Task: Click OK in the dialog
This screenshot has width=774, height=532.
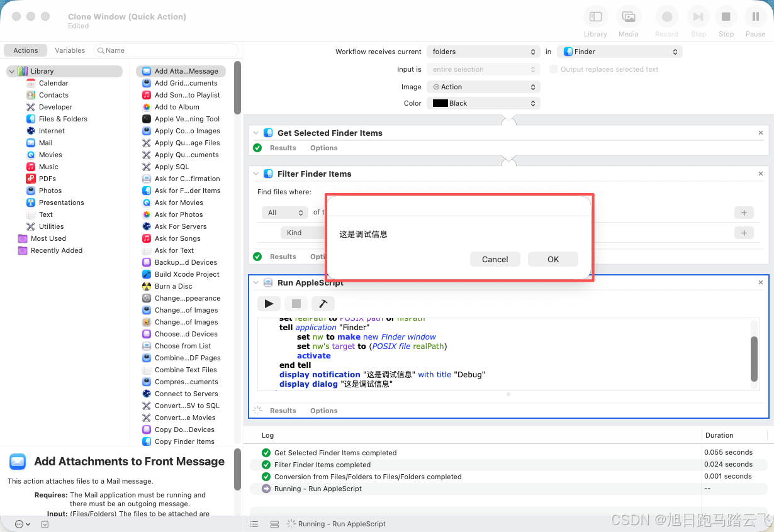Action: click(553, 259)
